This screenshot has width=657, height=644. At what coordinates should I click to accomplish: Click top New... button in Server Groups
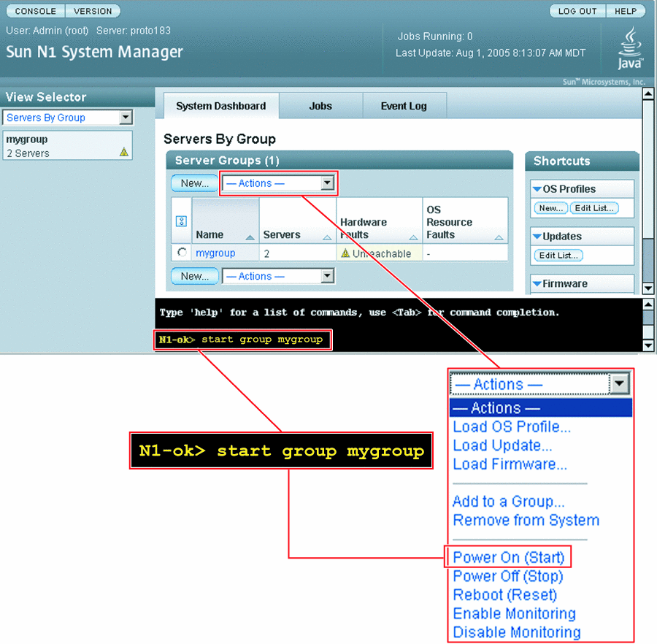tap(195, 183)
